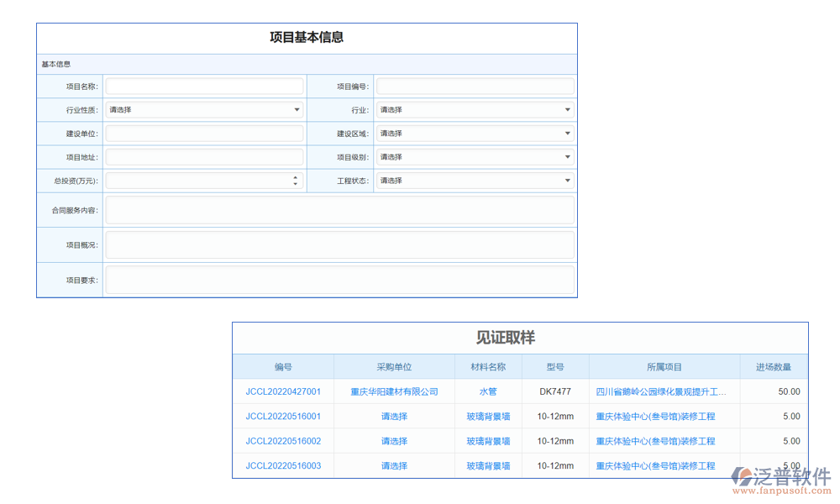Click the 项目概况 text area
This screenshot has width=840, height=504.
click(x=339, y=245)
